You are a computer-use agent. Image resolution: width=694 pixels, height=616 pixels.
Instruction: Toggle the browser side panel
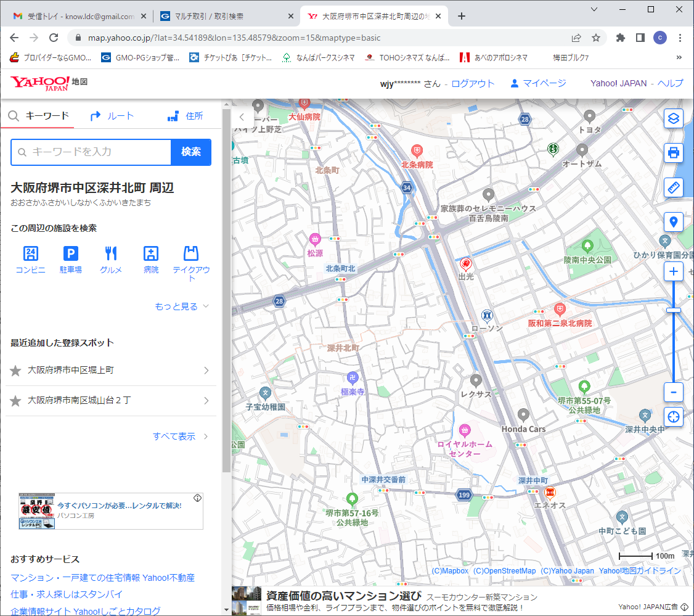640,38
